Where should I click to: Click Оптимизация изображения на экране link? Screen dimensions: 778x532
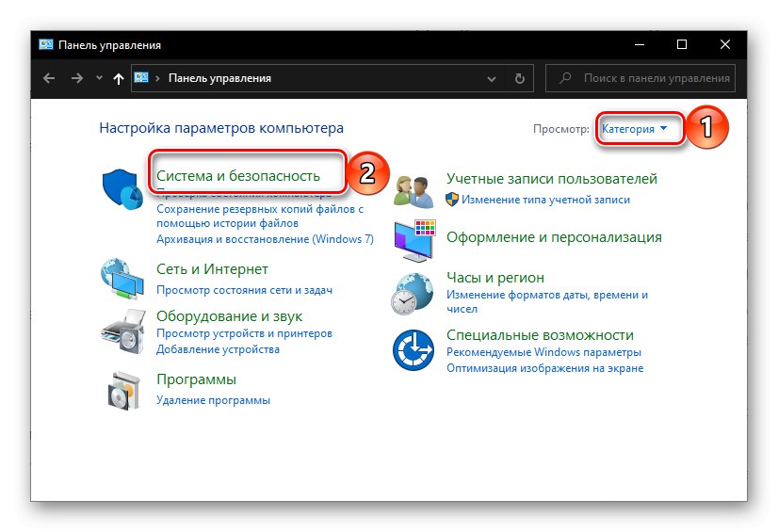[x=544, y=368]
